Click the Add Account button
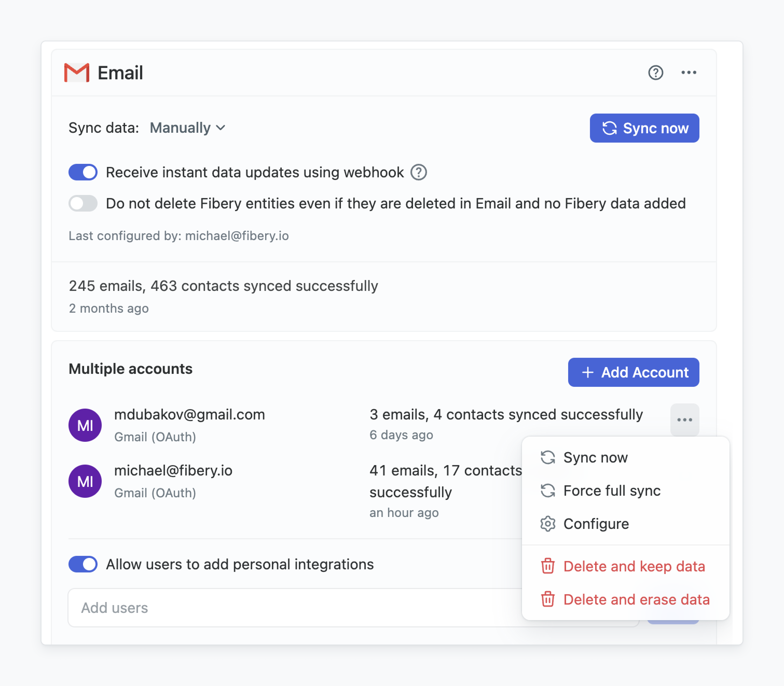 (x=633, y=372)
